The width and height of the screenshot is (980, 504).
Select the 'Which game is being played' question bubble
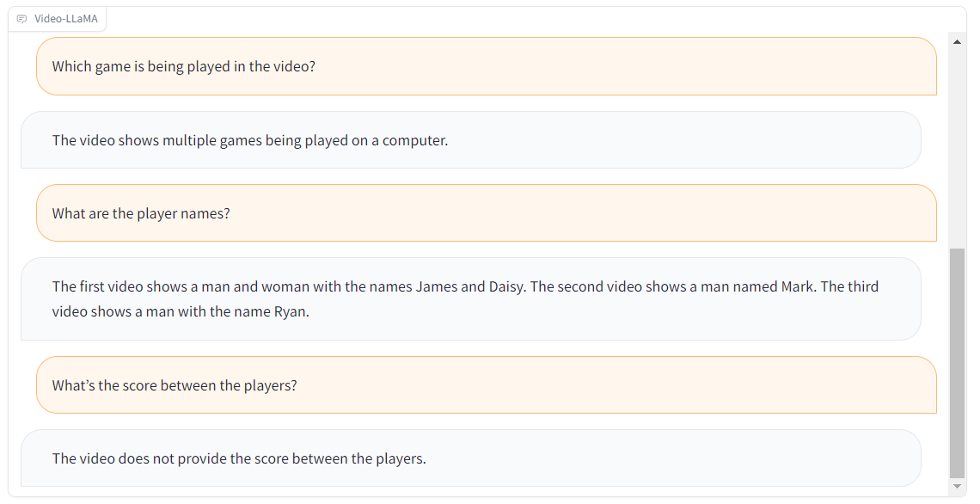(x=487, y=66)
